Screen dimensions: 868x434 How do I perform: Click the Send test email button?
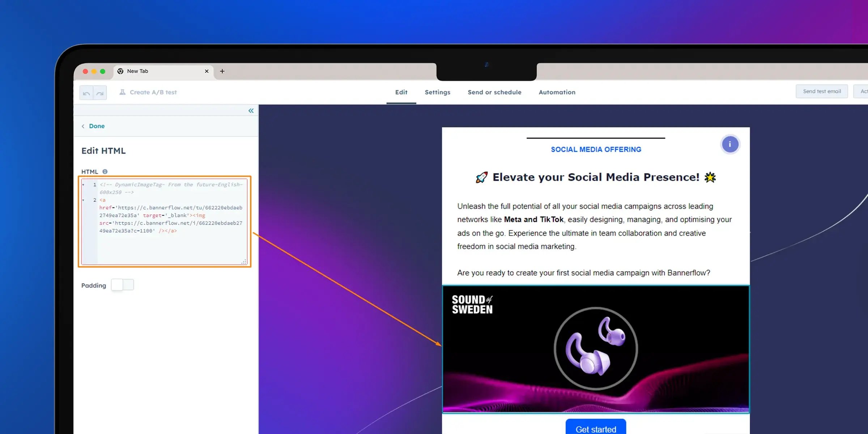pyautogui.click(x=822, y=92)
